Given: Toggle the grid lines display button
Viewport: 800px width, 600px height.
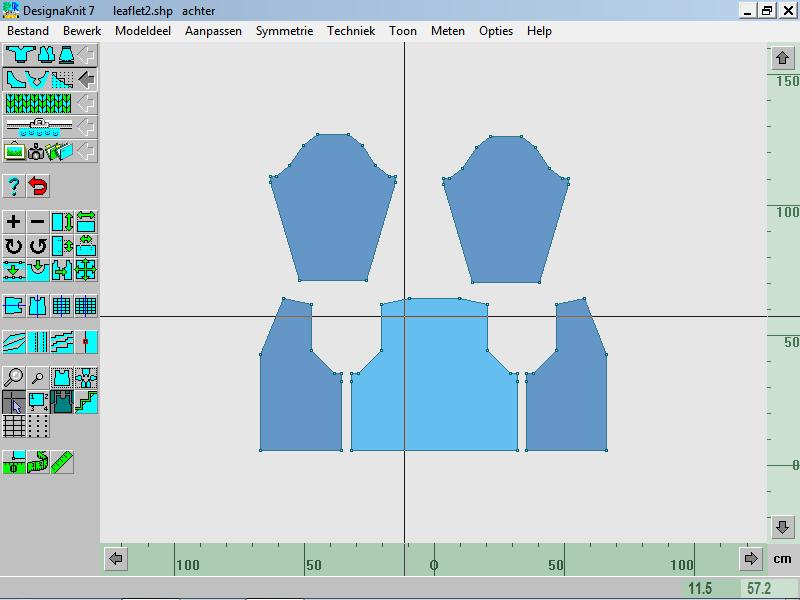Looking at the screenshot, I should [14, 427].
